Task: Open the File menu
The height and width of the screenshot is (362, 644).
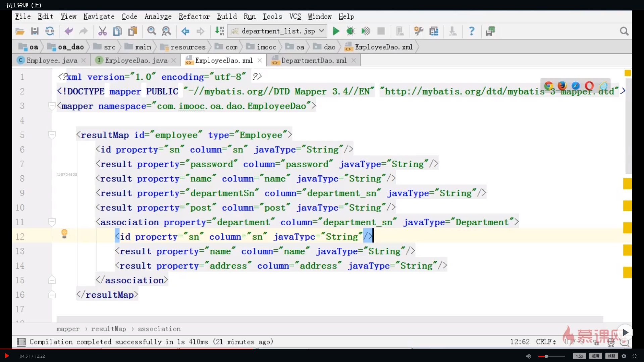Action: coord(23,16)
